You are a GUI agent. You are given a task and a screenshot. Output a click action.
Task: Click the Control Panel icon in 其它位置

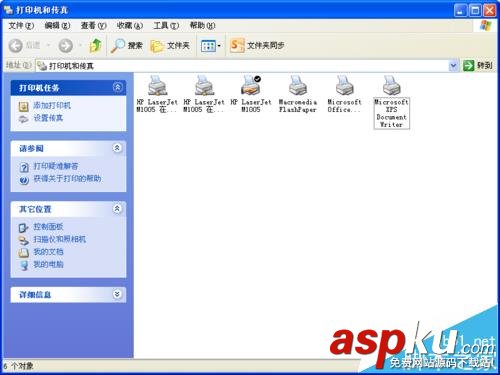point(23,228)
